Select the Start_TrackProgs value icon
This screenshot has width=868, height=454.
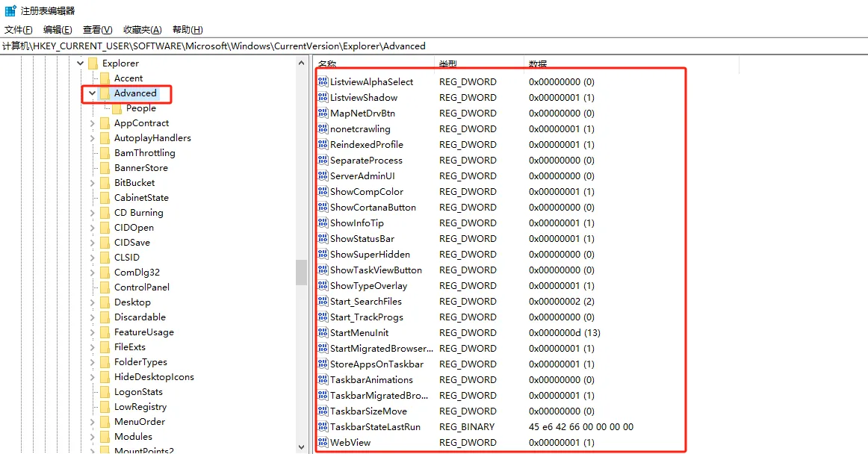point(323,317)
